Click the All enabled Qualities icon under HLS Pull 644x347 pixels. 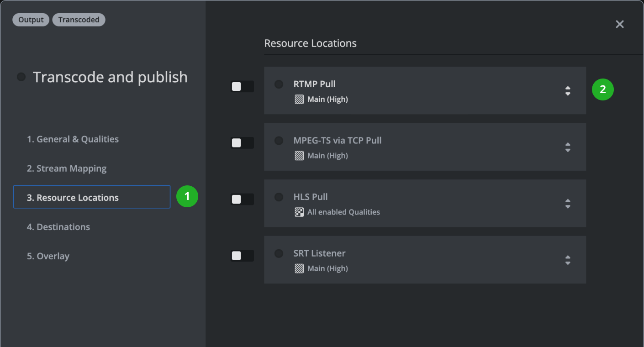[x=299, y=212]
